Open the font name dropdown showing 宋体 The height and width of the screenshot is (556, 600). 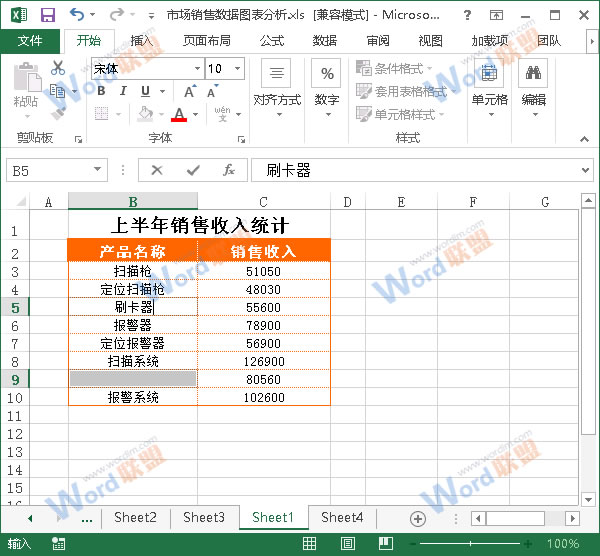tap(196, 69)
